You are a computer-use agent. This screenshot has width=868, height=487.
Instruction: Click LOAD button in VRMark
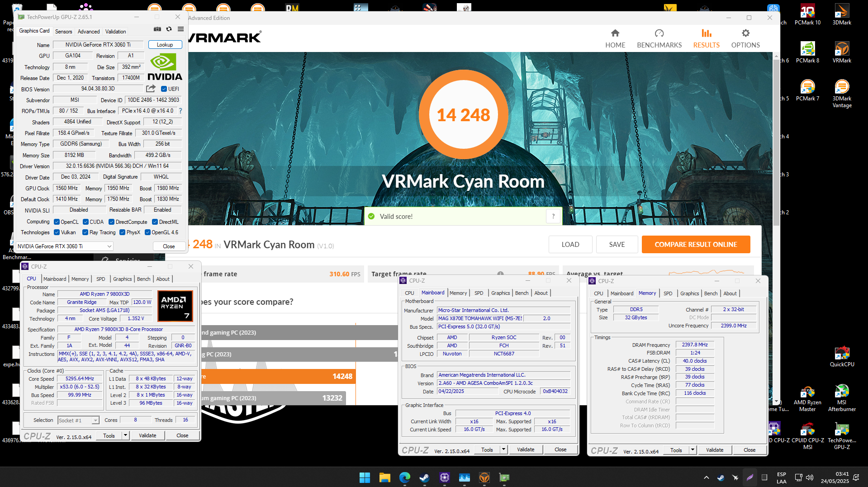(570, 245)
